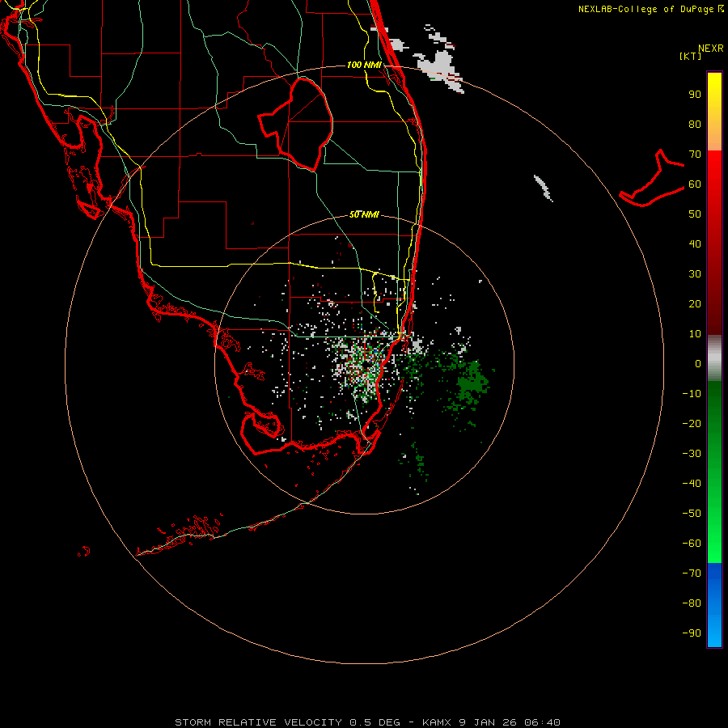The height and width of the screenshot is (728, 728).
Task: Click the Lake Okeechobee red outline
Action: pos(296,124)
